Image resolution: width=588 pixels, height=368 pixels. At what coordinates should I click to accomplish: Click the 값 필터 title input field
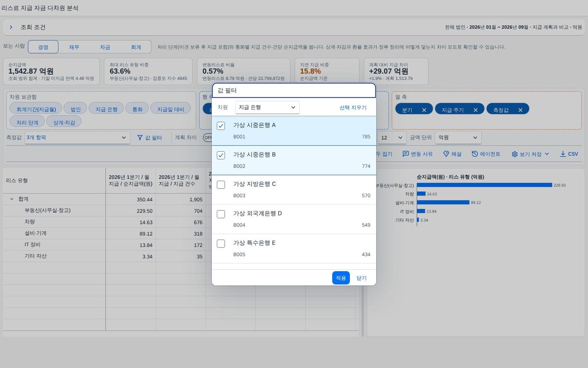[x=294, y=90]
